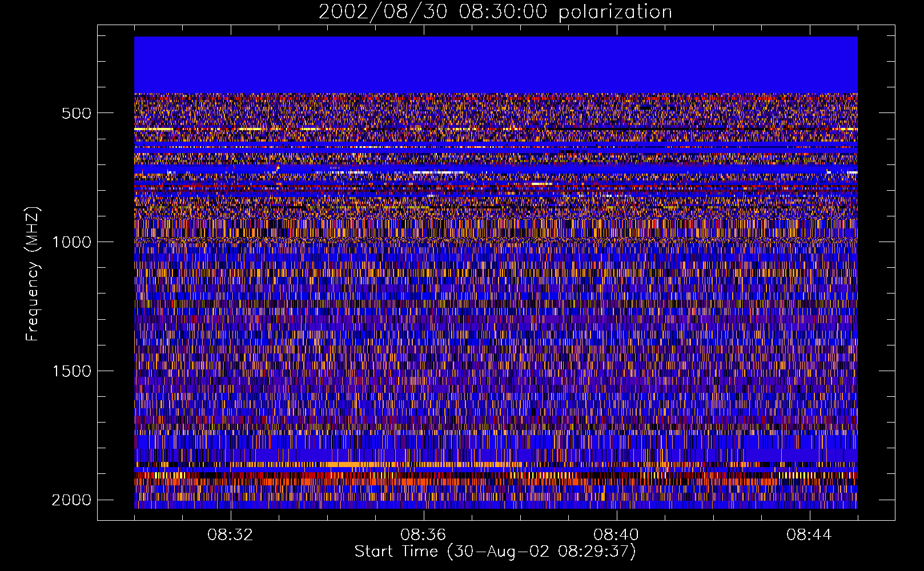The height and width of the screenshot is (571, 924).
Task: Click the 'Frequency (MHZ)' axis label
Action: [33, 274]
